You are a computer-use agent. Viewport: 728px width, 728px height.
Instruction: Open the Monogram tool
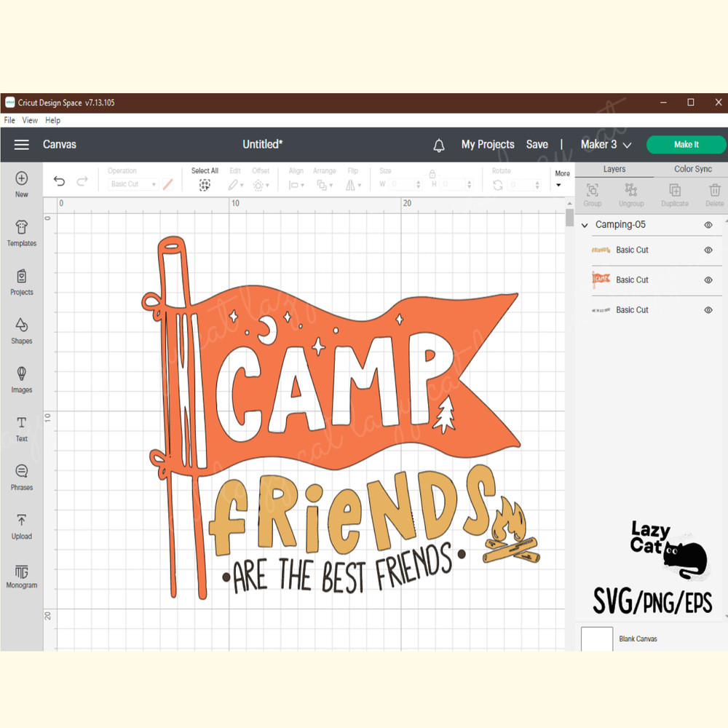[x=22, y=575]
